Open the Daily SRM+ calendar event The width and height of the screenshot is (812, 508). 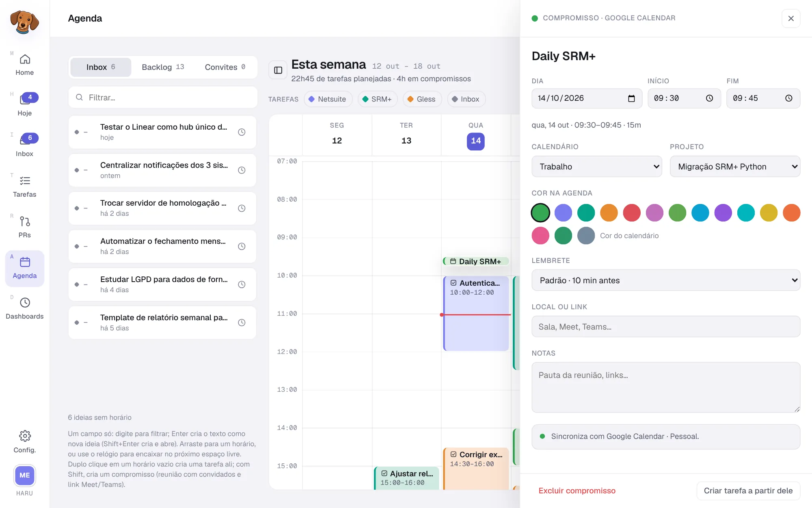(x=476, y=261)
